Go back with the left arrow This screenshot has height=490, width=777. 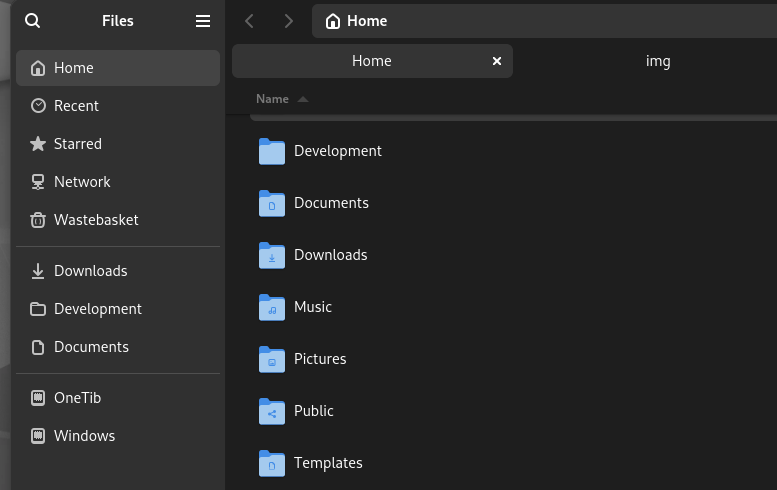[249, 21]
